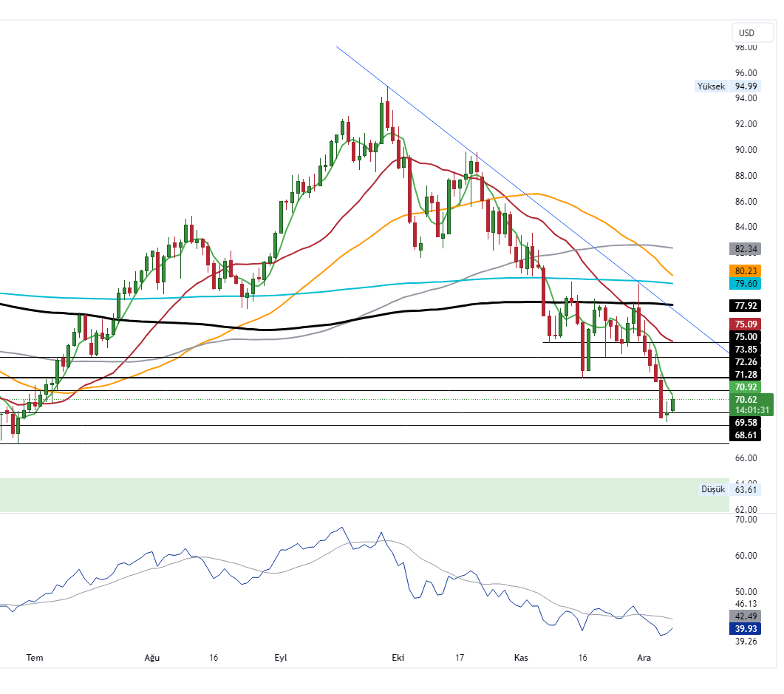Select the gray 82.34 moving average label
The height and width of the screenshot is (694, 784).
746,248
